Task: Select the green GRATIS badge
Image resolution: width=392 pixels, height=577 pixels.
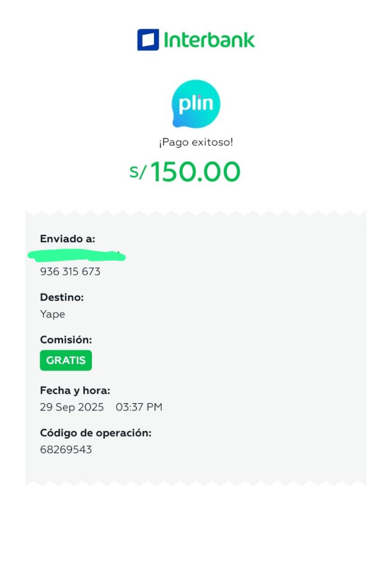Action: (x=66, y=360)
